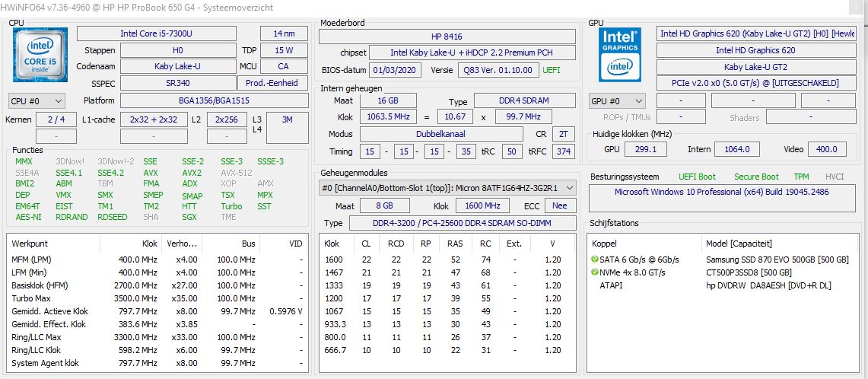Open the GPU #0 selector dropdown
This screenshot has height=379, width=868.
tap(617, 101)
